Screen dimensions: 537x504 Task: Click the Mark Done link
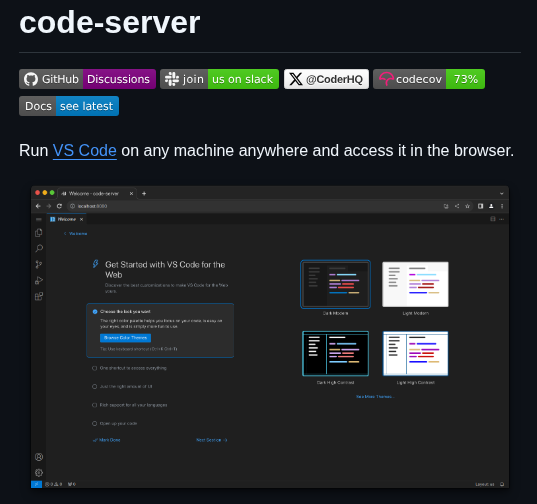[x=107, y=440]
